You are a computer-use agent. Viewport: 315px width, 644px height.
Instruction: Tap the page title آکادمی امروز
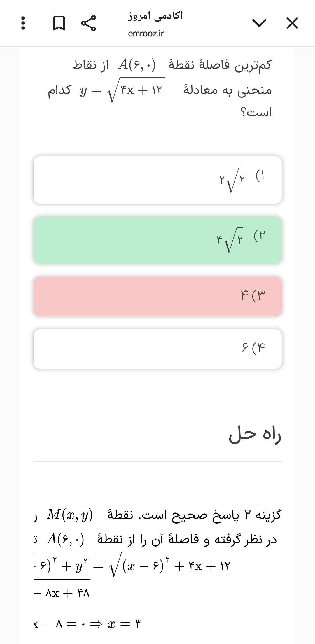coord(155,15)
